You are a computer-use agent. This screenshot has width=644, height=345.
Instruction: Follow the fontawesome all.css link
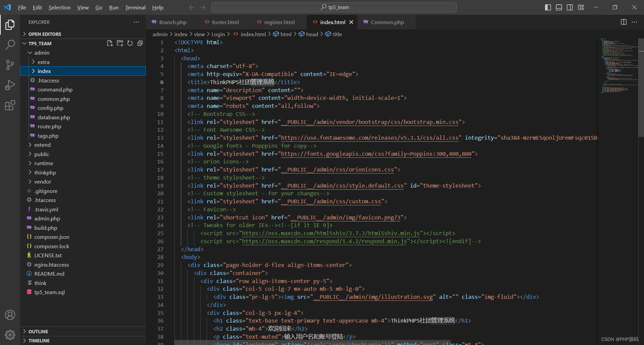click(x=370, y=138)
